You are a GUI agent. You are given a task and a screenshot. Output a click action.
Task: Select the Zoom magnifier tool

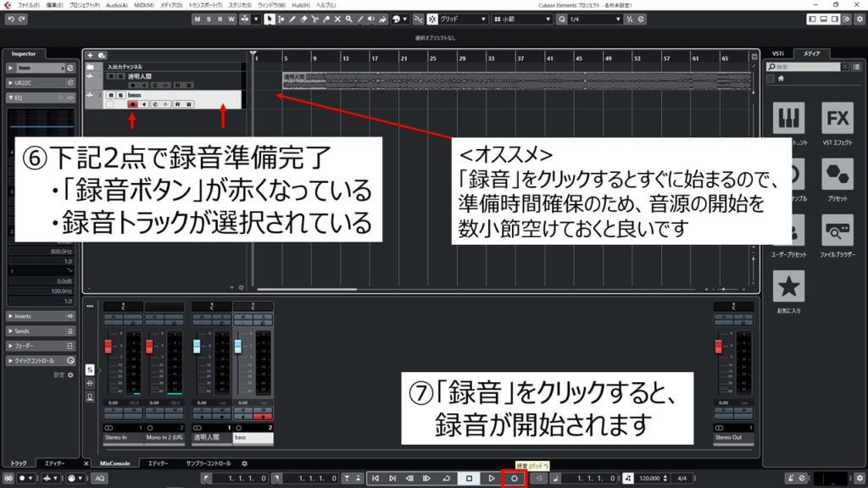tap(348, 19)
